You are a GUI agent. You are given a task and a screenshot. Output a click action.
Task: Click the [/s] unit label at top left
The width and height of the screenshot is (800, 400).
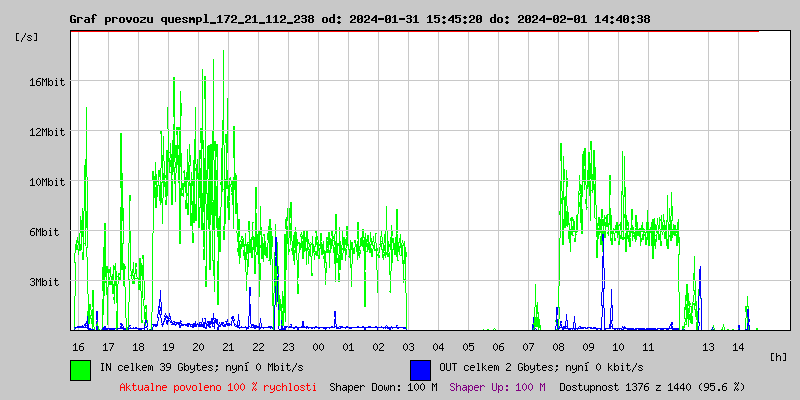coord(27,37)
